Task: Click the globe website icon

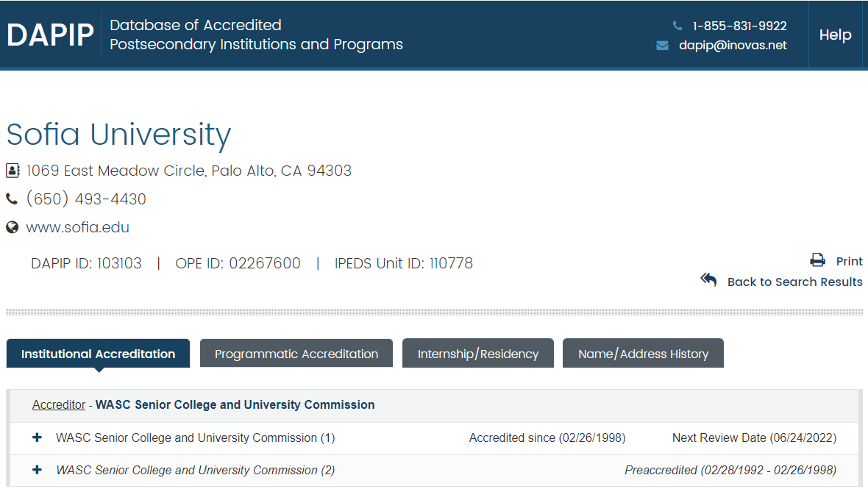Action: click(13, 227)
